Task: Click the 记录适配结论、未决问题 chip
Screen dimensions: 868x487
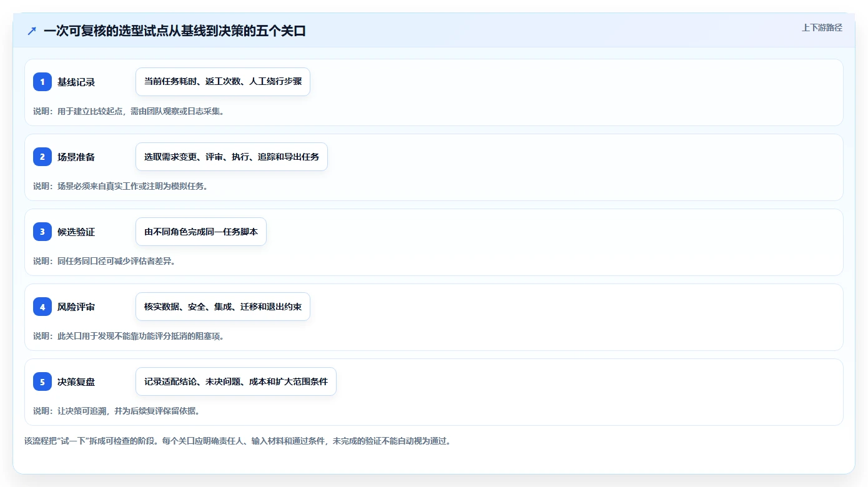Action: click(x=236, y=381)
